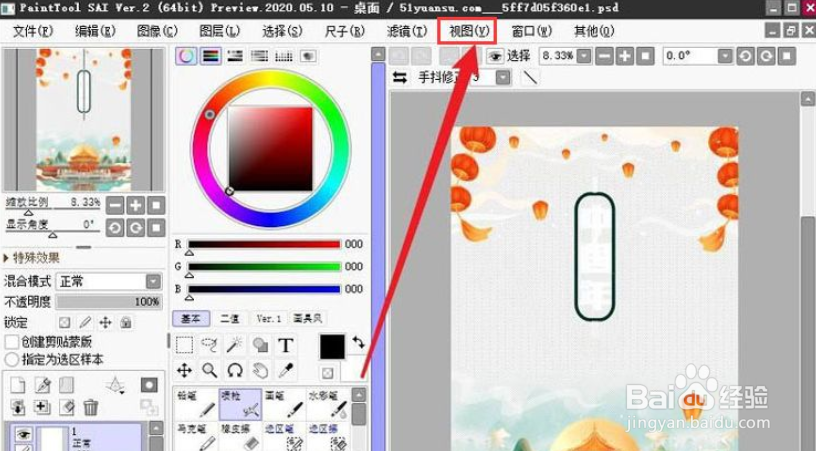Select the rotate view tool
Image resolution: width=816 pixels, height=451 pixels.
(x=235, y=370)
